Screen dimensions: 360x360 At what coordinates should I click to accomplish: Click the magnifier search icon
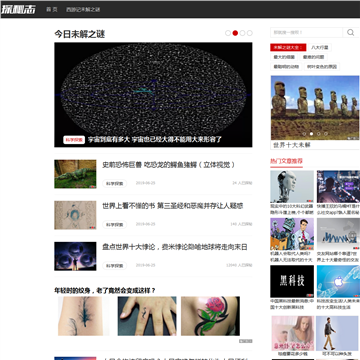point(351,32)
